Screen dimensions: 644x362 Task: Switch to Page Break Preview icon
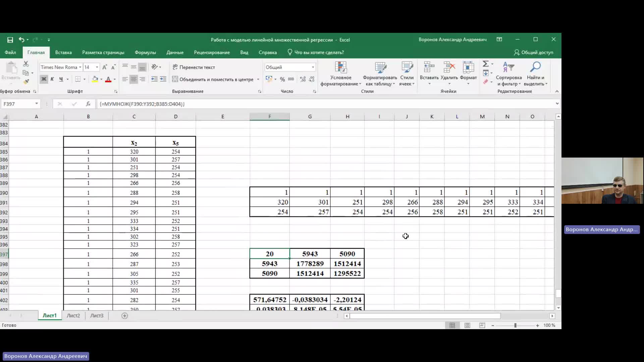[482, 325]
